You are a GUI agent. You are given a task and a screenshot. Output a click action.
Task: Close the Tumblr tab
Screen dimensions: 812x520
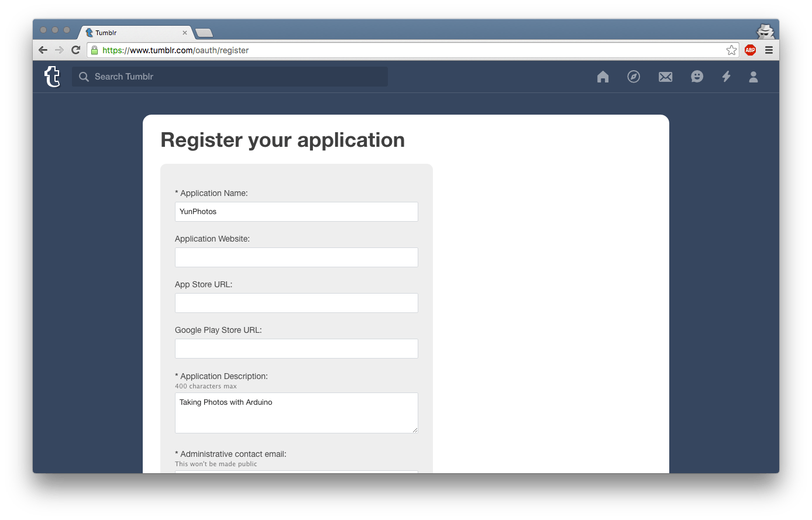coord(185,33)
